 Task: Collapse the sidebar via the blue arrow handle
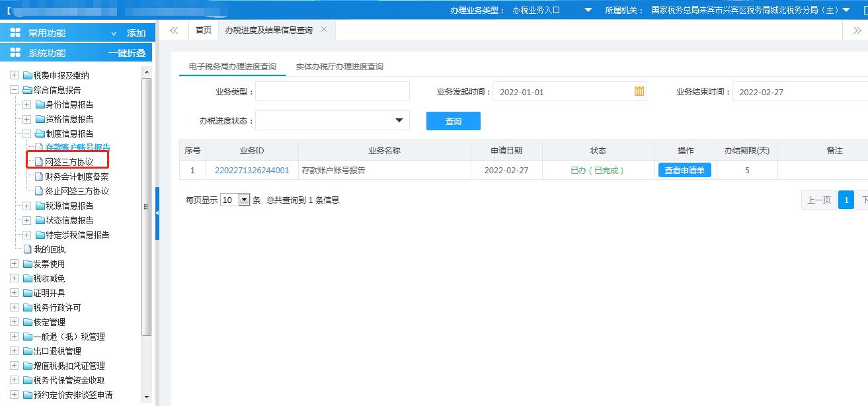(x=156, y=214)
